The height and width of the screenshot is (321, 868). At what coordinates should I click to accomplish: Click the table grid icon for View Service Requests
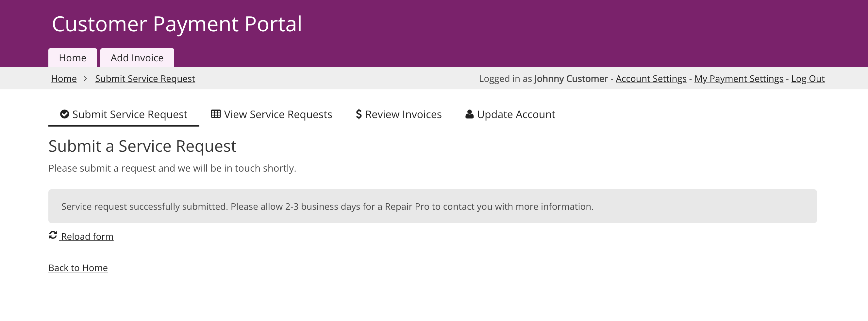tap(216, 114)
